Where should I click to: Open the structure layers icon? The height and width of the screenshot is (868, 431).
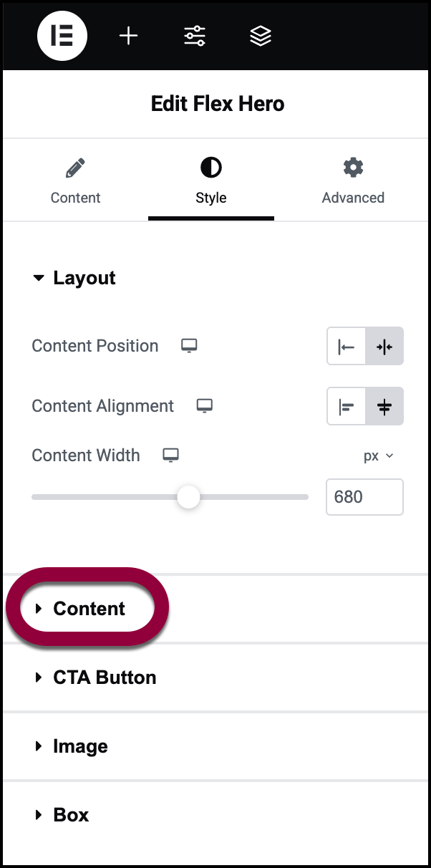coord(261,36)
